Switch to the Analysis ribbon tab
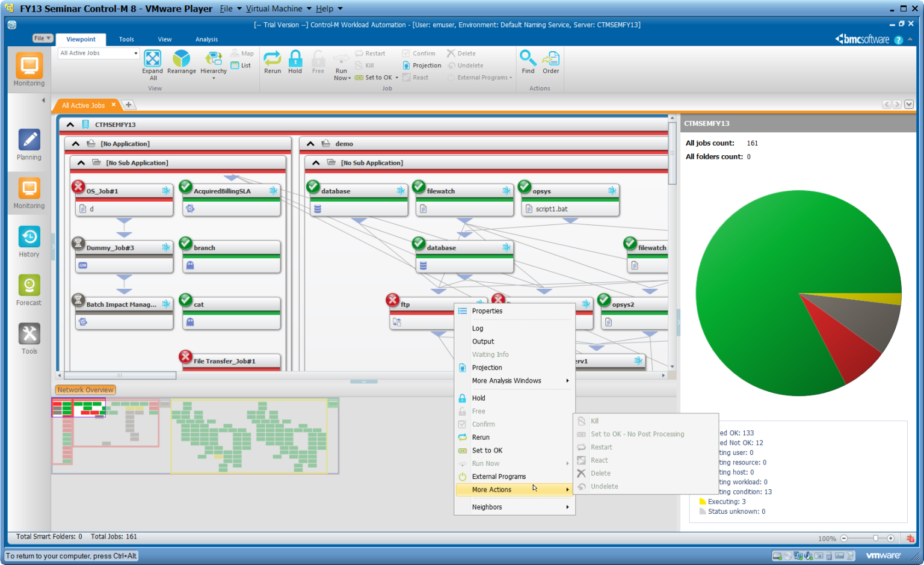This screenshot has height=565, width=924. [x=206, y=39]
